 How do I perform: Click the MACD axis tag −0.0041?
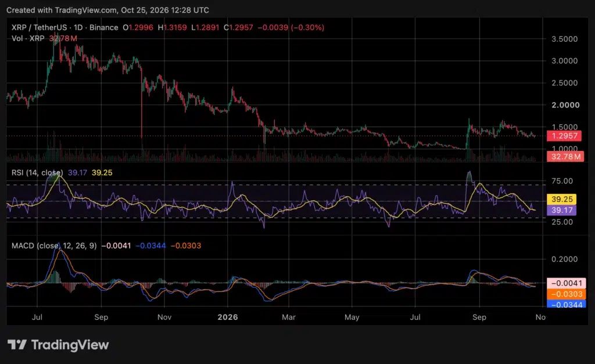tap(567, 283)
